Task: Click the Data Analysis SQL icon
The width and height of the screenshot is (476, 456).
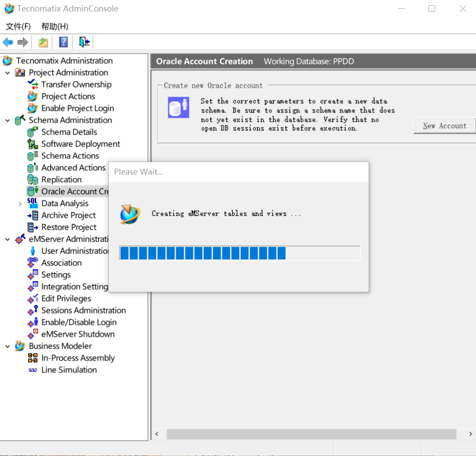Action: point(33,203)
